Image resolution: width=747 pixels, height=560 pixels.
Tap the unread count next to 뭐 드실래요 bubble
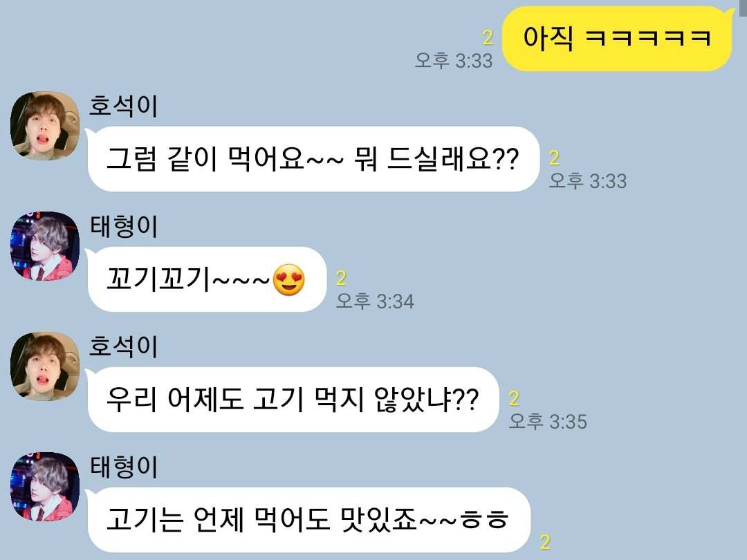pyautogui.click(x=554, y=158)
